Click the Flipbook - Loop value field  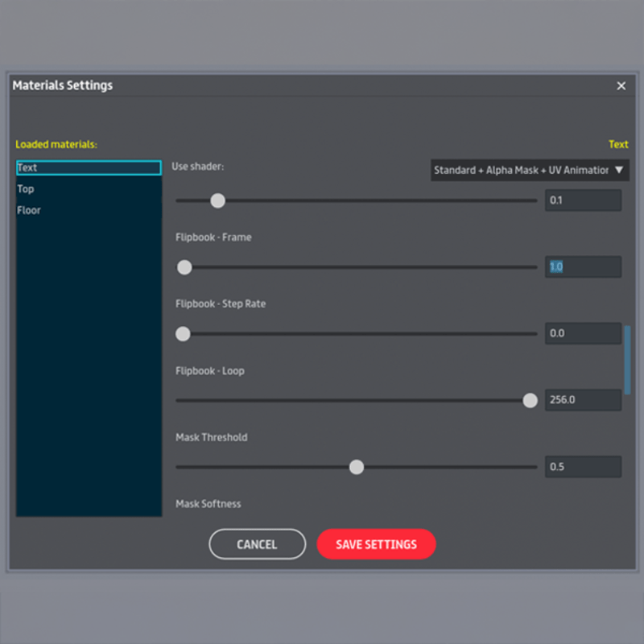pyautogui.click(x=583, y=400)
